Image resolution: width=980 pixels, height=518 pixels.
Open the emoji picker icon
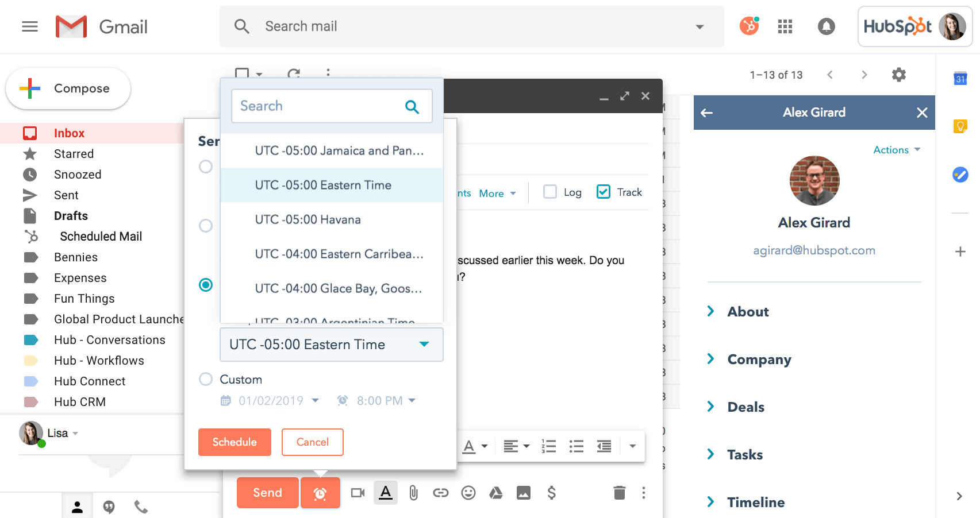[468, 493]
